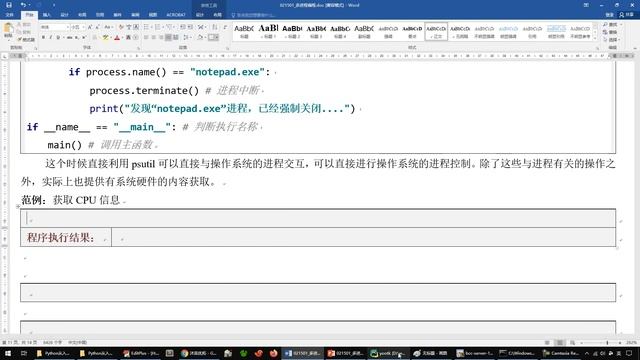Save the document from quick access toolbar
Image resolution: width=640 pixels, height=360 pixels.
pos(9,5)
